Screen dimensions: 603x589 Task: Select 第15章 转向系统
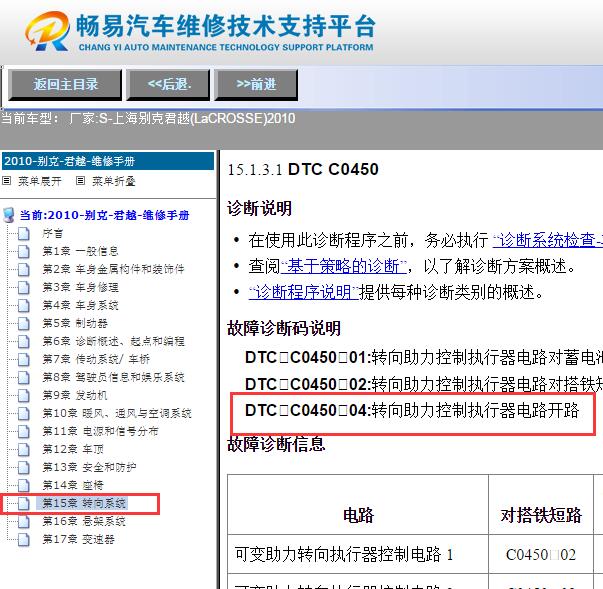[84, 503]
